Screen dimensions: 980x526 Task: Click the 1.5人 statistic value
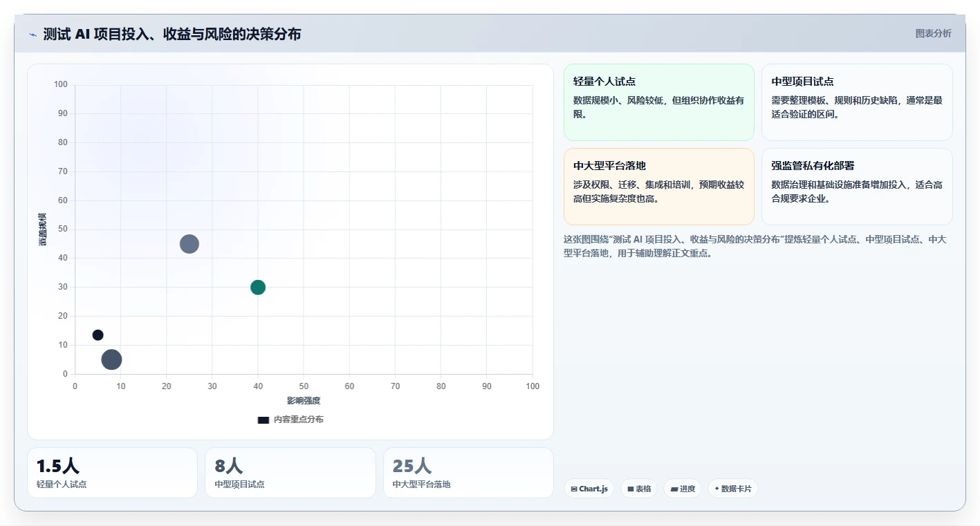click(59, 467)
